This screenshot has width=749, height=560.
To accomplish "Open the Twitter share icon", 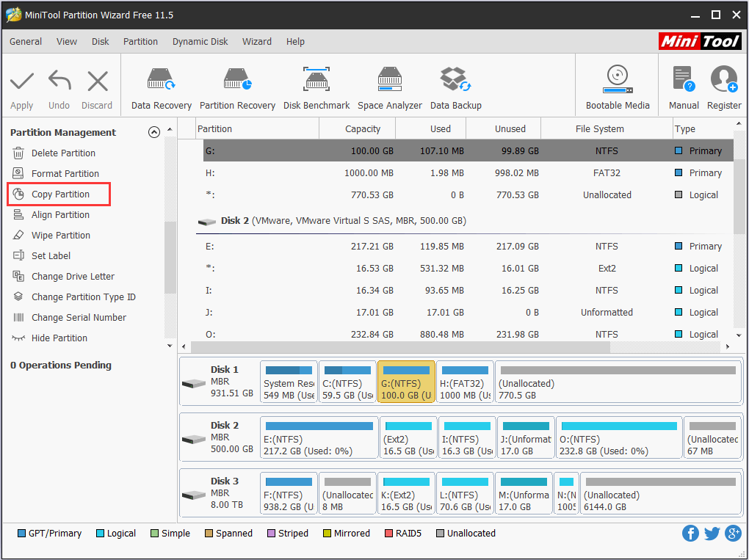I will 712,534.
